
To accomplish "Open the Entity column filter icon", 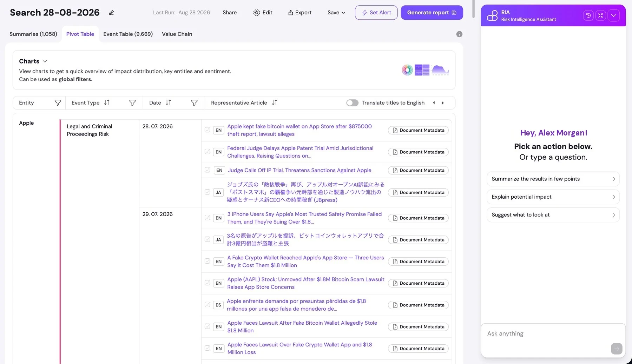I will 58,103.
